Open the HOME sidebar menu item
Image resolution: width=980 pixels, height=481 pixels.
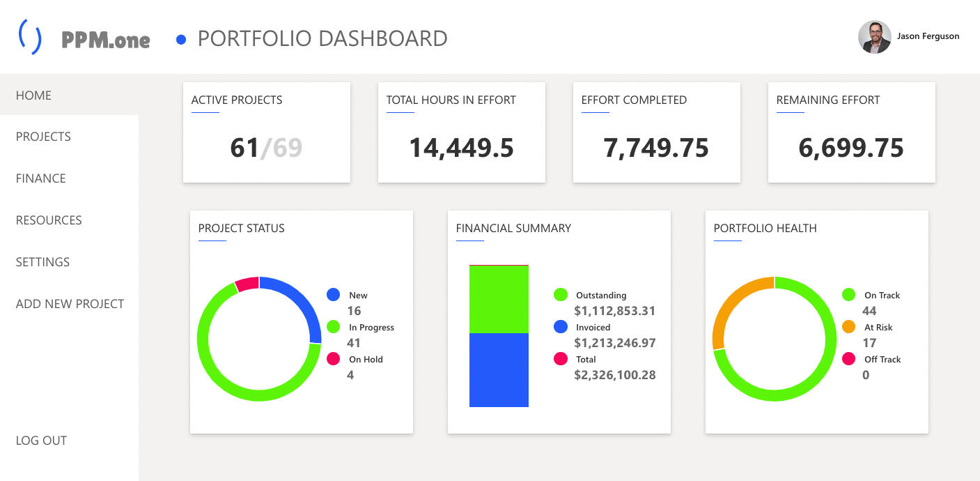(33, 96)
